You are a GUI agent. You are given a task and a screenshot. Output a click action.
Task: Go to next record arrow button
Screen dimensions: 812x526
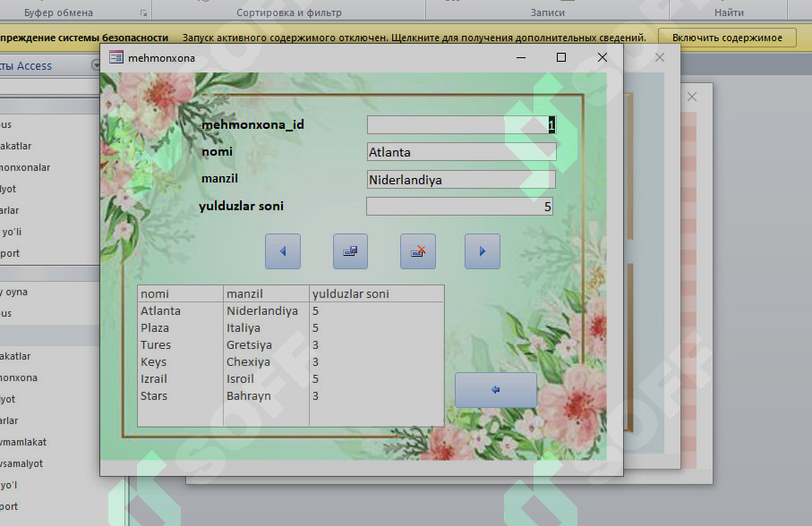click(483, 251)
